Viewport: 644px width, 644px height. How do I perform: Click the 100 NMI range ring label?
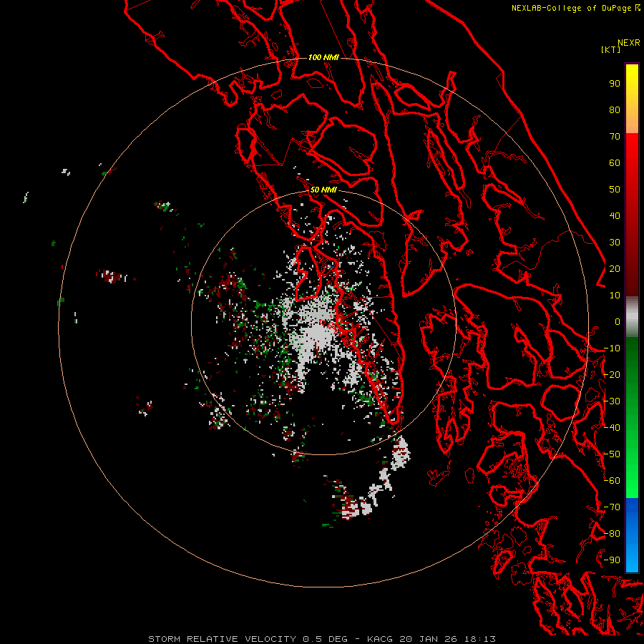323,57
